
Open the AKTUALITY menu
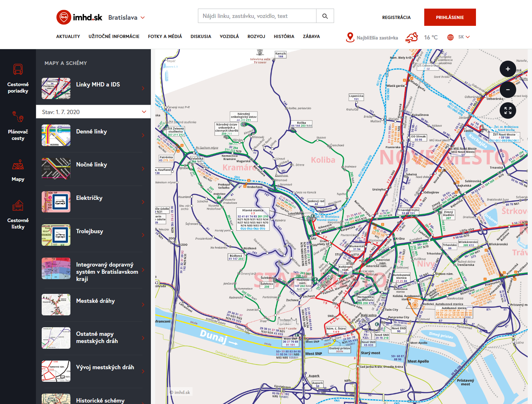tap(68, 37)
